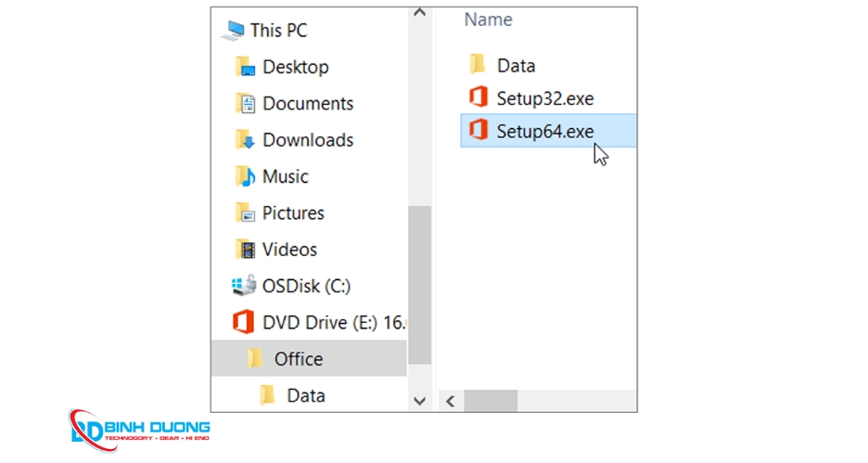Open Documents in the navigation pane
868x463 pixels.
(x=308, y=104)
